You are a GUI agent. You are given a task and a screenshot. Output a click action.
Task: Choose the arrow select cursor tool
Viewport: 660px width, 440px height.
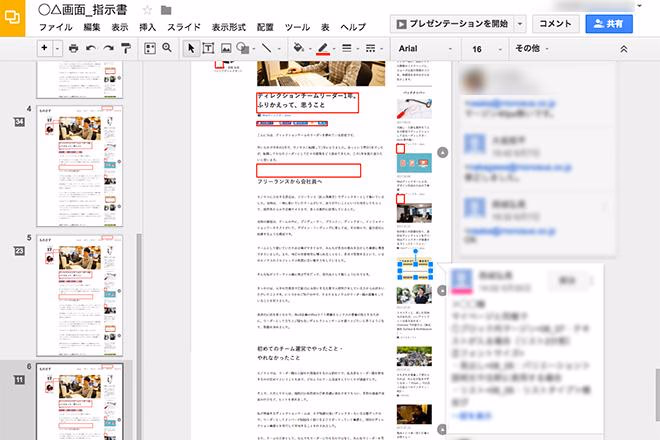(x=192, y=48)
